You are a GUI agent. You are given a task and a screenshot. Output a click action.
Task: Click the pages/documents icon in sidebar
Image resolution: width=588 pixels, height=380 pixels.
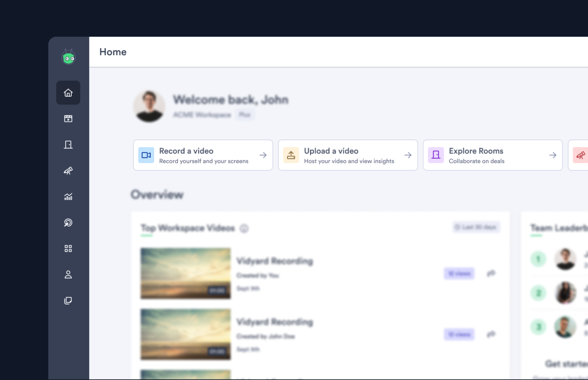tap(68, 300)
